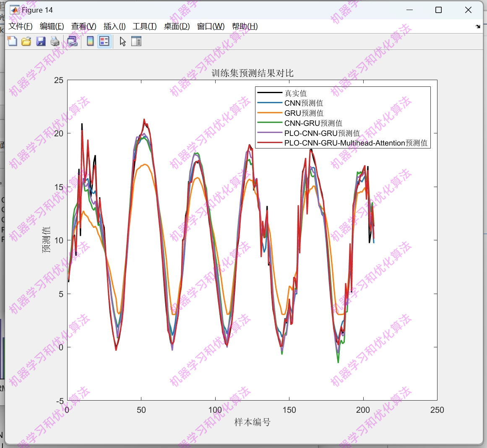487x448 pixels.
Task: Maximize the Figure 14 window
Action: [x=438, y=10]
